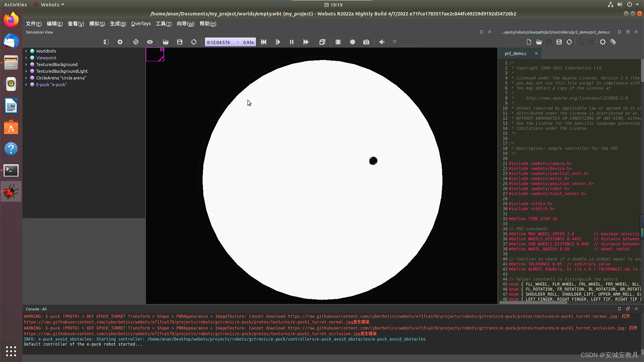Expand the E-puck node
The width and height of the screenshot is (644, 362).
[26, 84]
